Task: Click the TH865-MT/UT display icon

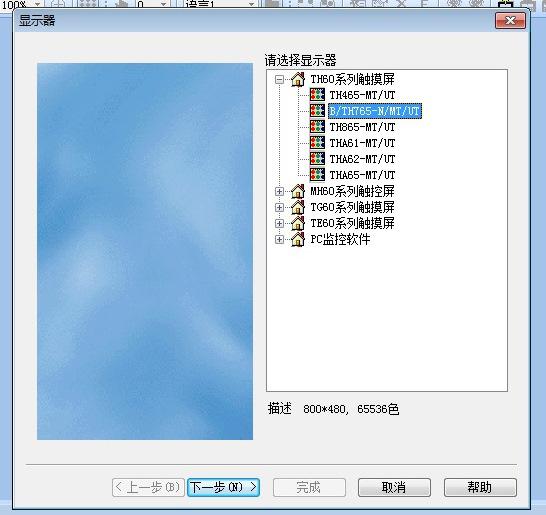Action: pyautogui.click(x=317, y=127)
